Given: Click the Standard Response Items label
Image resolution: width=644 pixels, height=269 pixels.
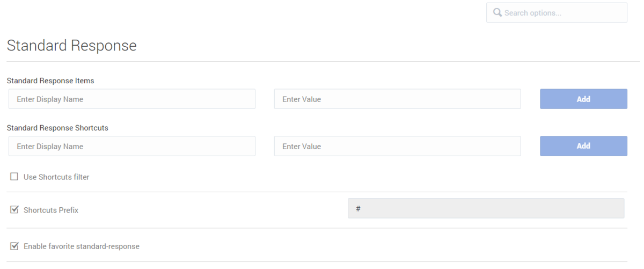Looking at the screenshot, I should coord(50,81).
